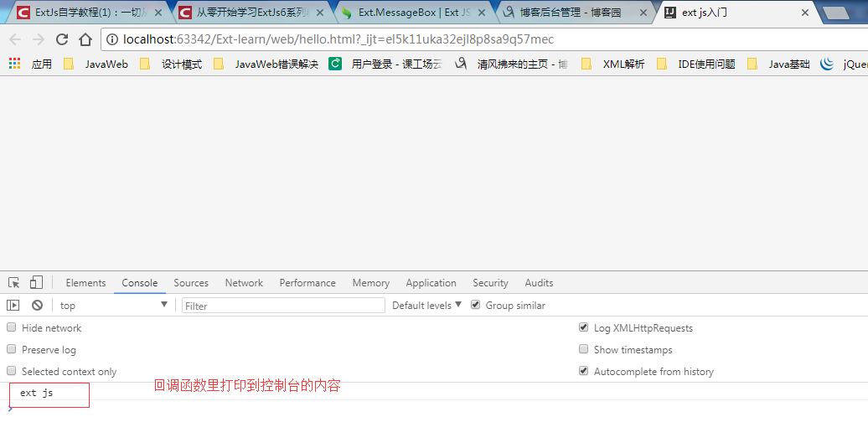868x422 pixels.
Task: Toggle Hide network checkbox
Action: [11, 327]
